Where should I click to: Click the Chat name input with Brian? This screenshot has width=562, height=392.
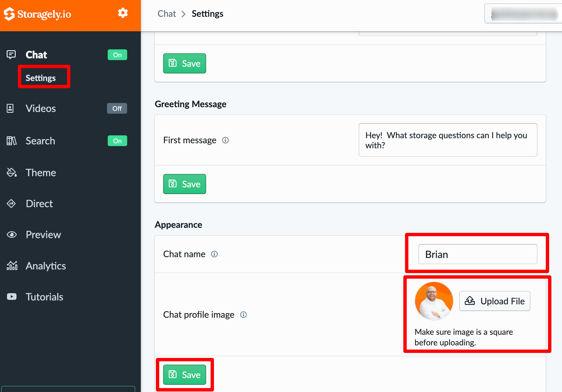click(x=478, y=254)
